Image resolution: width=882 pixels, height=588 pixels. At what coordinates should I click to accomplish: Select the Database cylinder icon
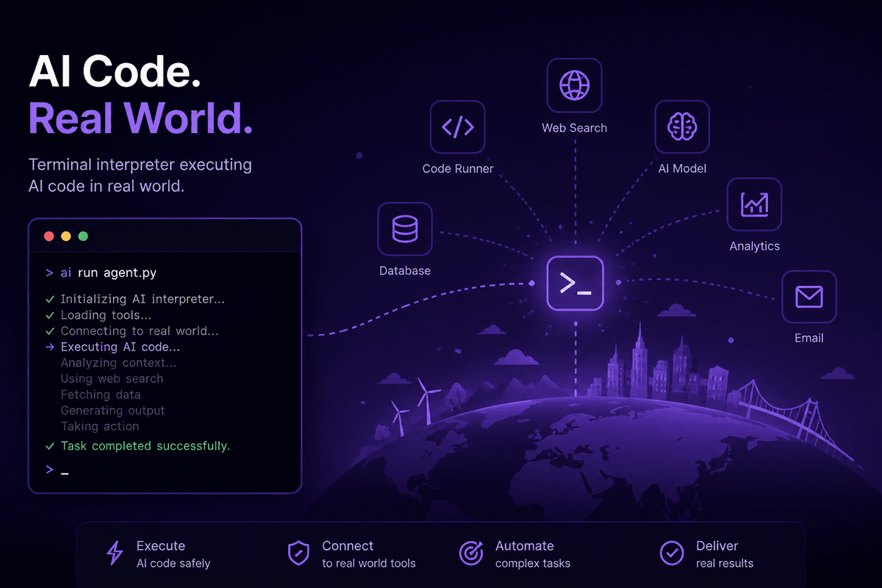coord(405,229)
